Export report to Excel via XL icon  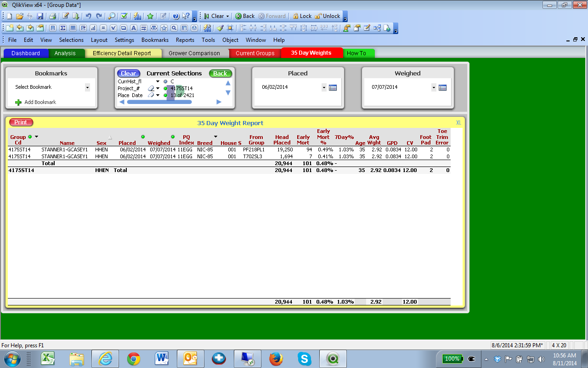pos(458,123)
